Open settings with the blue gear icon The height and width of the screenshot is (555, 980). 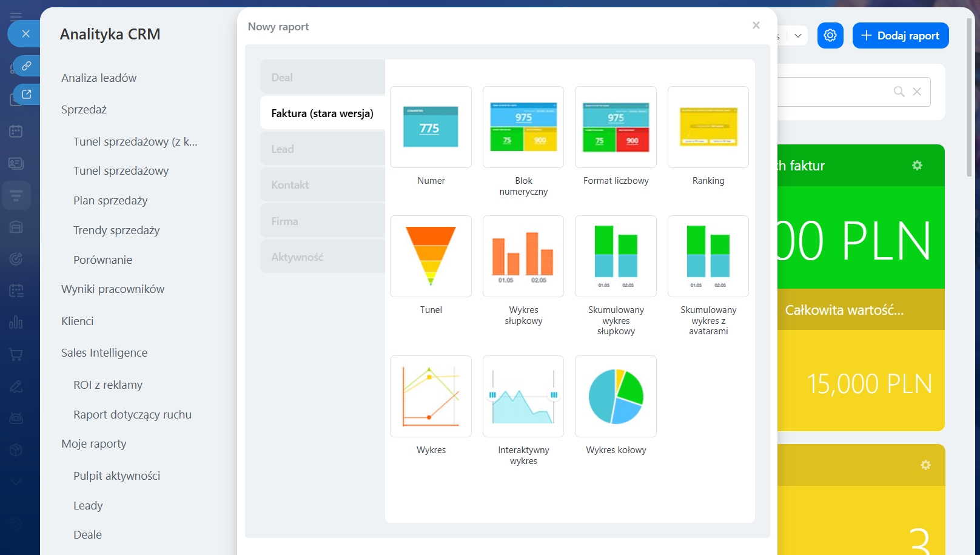pyautogui.click(x=830, y=36)
